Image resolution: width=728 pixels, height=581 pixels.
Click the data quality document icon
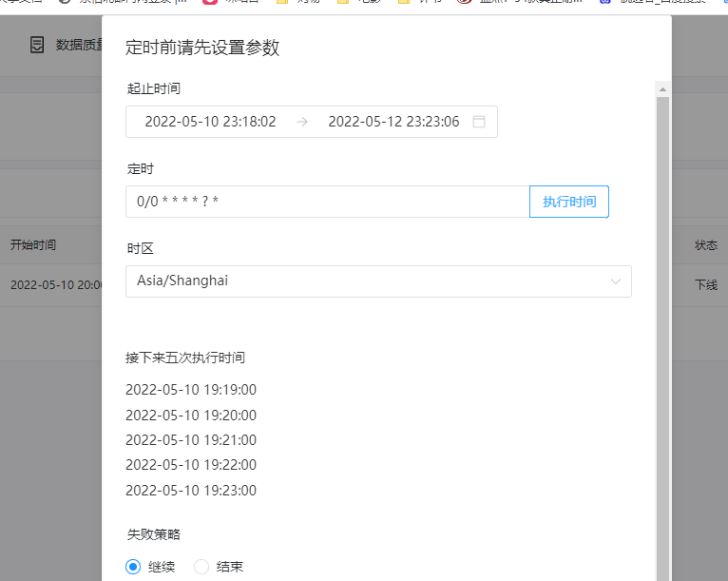37,45
